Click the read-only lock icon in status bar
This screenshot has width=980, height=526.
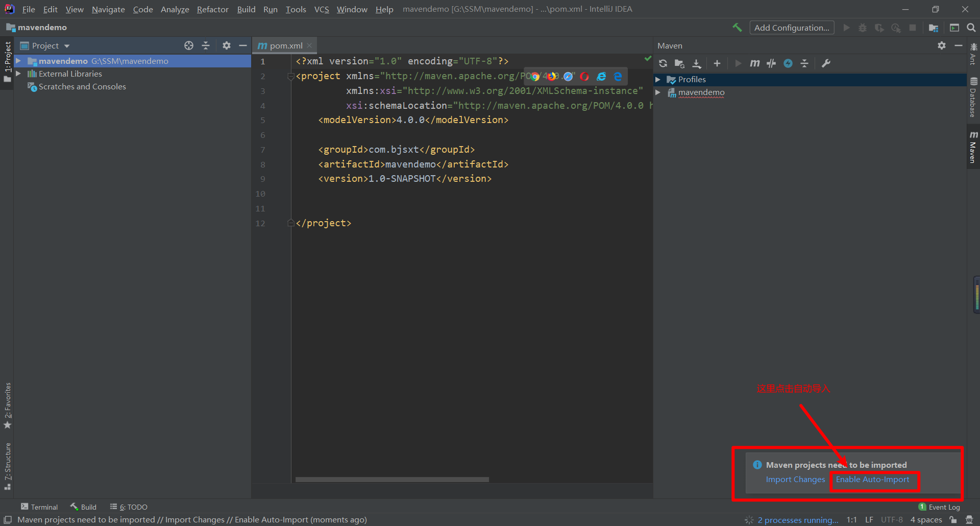953,520
